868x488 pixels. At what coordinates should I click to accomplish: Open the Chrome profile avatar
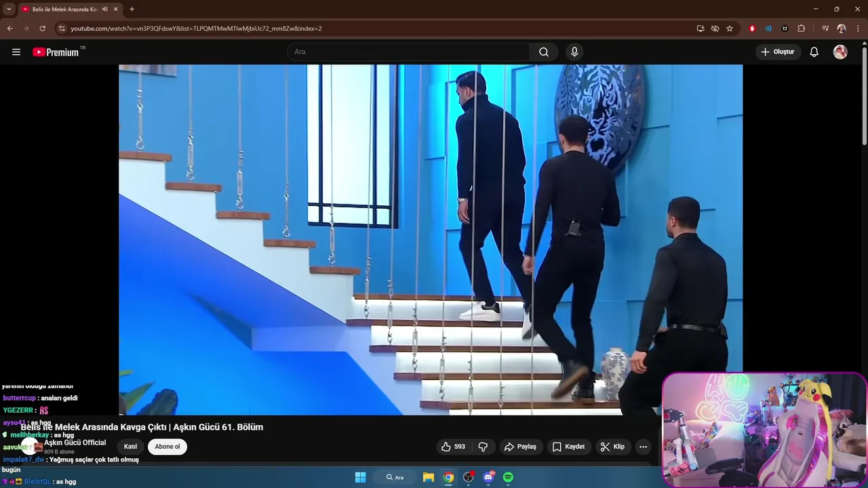click(x=842, y=28)
